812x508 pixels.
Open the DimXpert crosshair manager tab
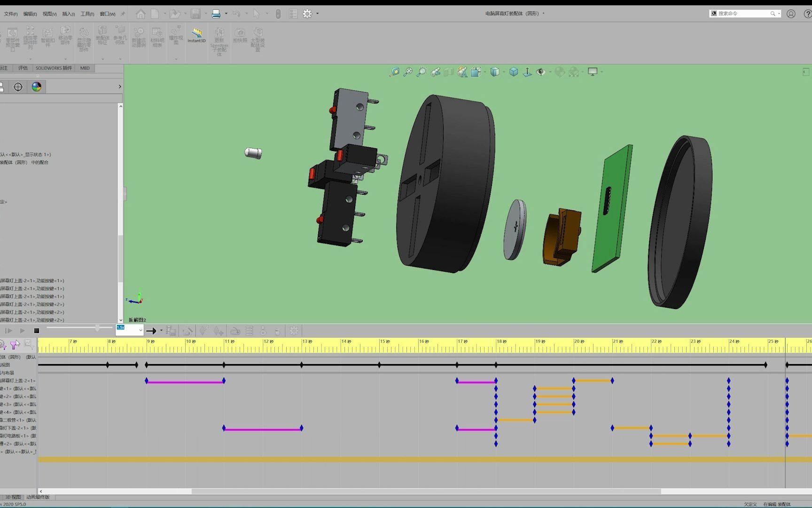(x=18, y=87)
